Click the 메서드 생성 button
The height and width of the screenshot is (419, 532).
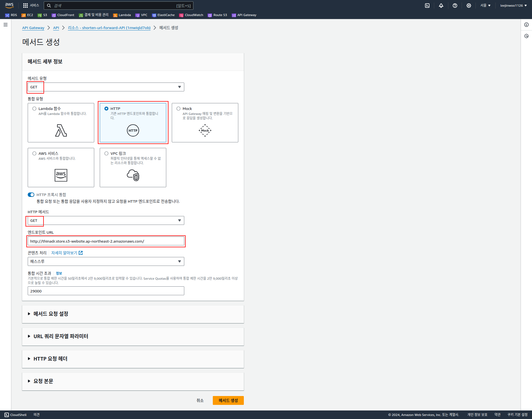tap(228, 400)
